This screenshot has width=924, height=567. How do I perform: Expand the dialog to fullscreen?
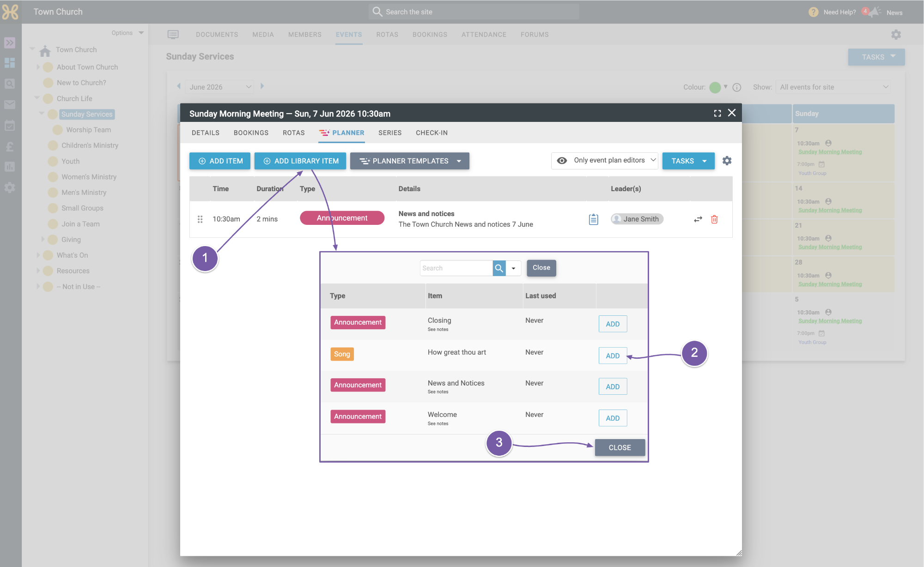[717, 113]
